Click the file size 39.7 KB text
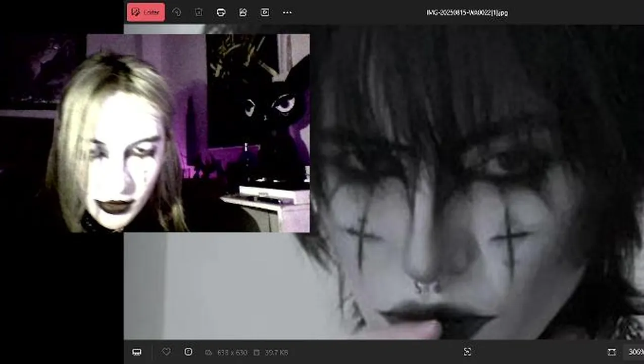This screenshot has height=364, width=644. pyautogui.click(x=276, y=352)
